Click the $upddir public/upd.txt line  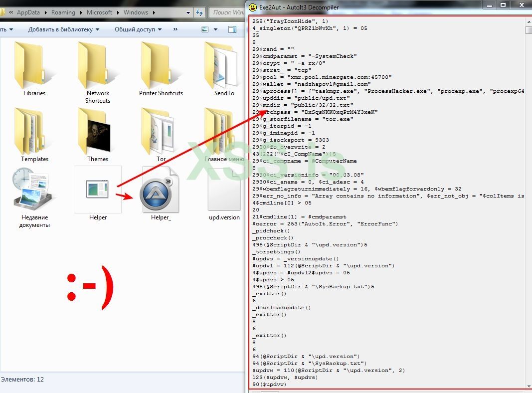[x=301, y=98]
